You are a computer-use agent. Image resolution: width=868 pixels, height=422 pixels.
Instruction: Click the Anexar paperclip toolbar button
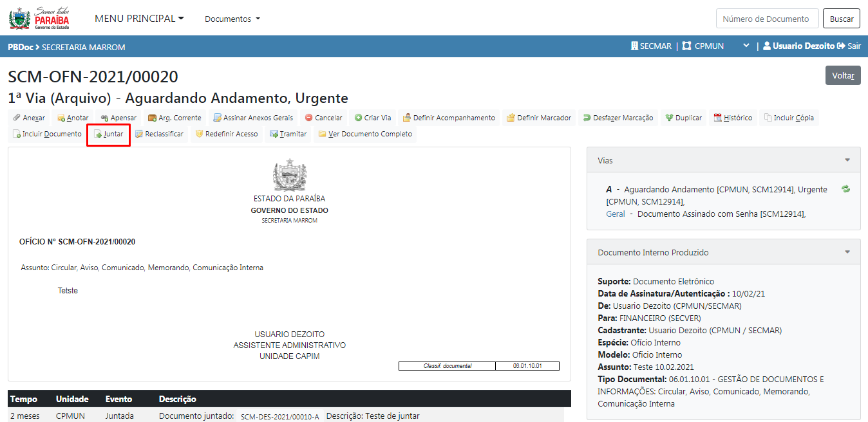pos(29,118)
